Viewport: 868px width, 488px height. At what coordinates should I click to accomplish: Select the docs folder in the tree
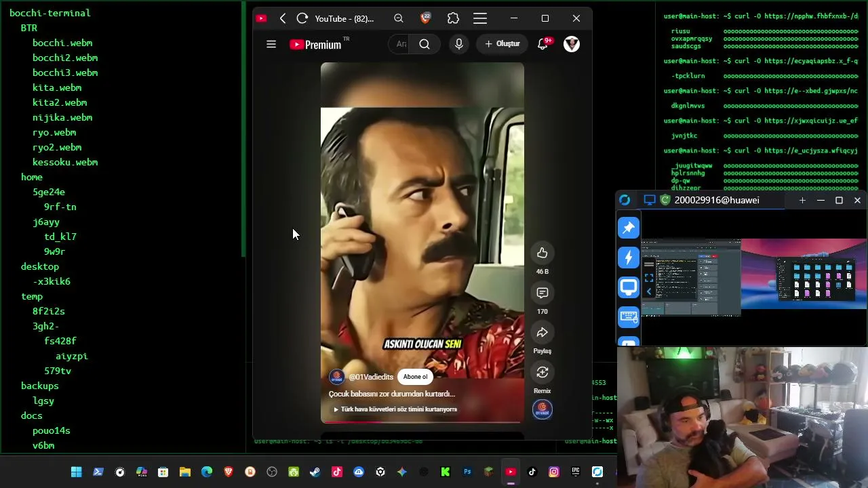point(32,415)
